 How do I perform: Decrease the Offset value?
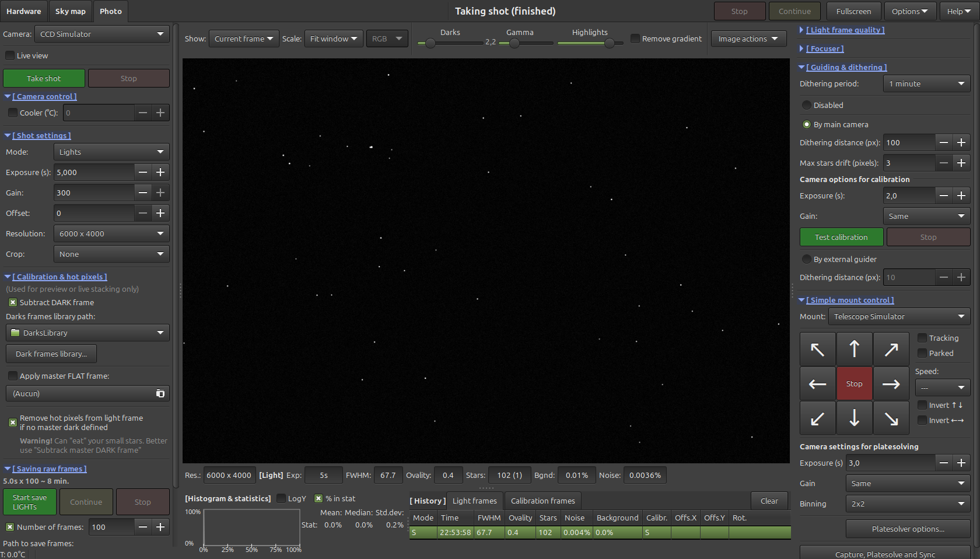(143, 213)
